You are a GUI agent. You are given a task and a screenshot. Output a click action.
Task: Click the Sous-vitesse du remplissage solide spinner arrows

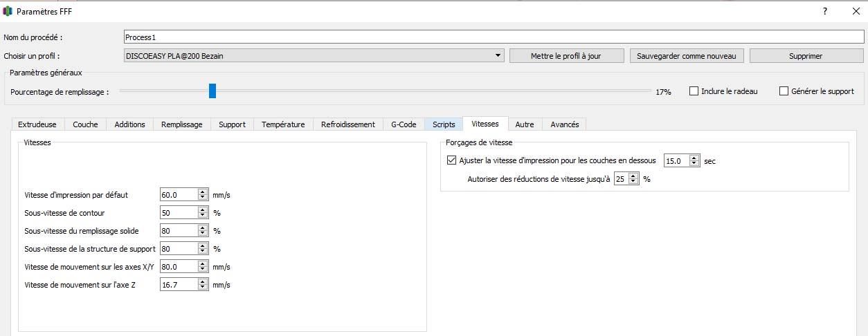tap(203, 231)
